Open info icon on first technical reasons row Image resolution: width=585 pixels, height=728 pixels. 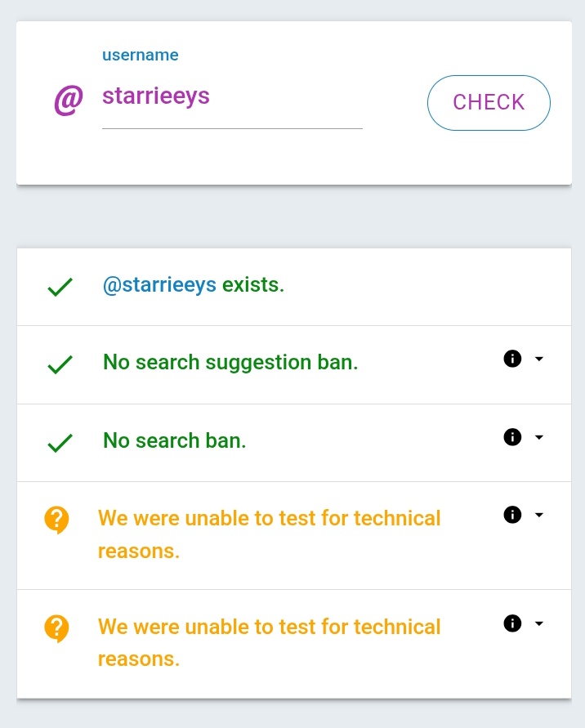pos(512,515)
